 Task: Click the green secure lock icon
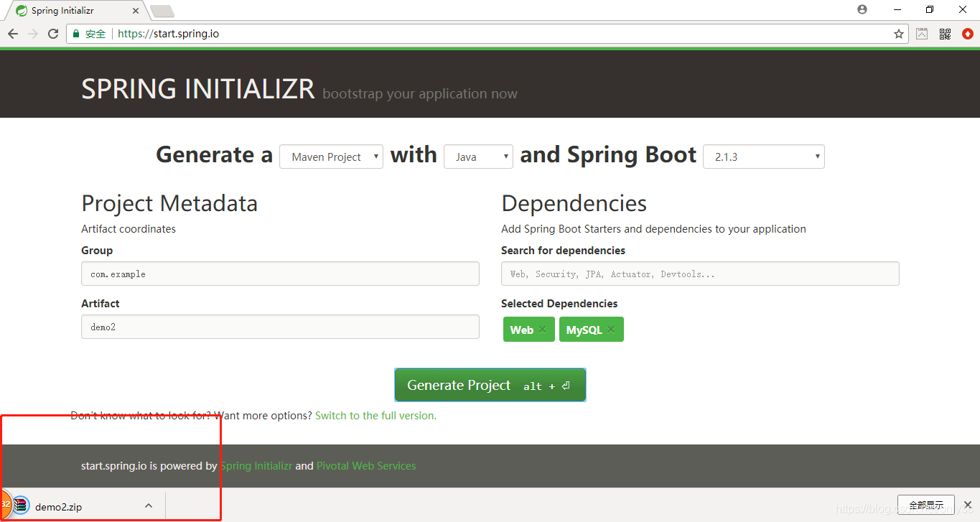(77, 34)
